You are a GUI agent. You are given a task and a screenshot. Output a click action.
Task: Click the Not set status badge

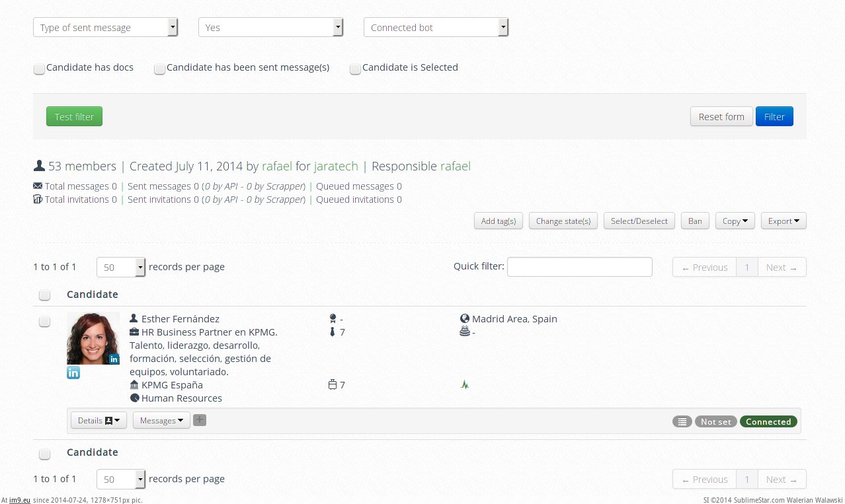(716, 421)
